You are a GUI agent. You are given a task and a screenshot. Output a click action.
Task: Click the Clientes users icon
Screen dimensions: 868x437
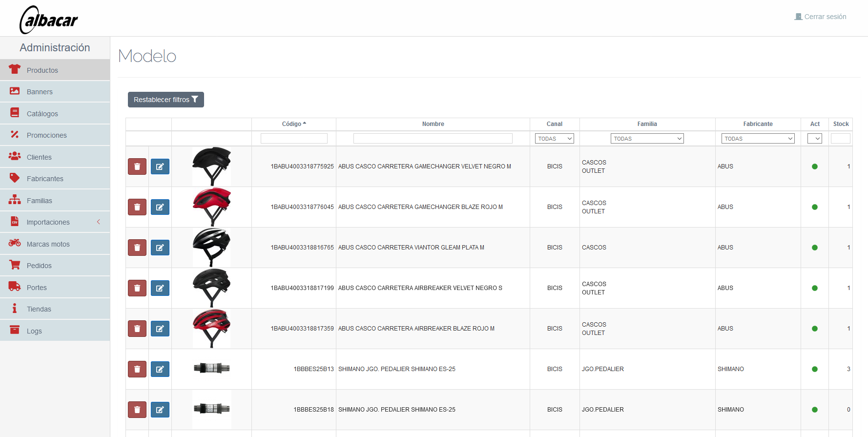[15, 156]
